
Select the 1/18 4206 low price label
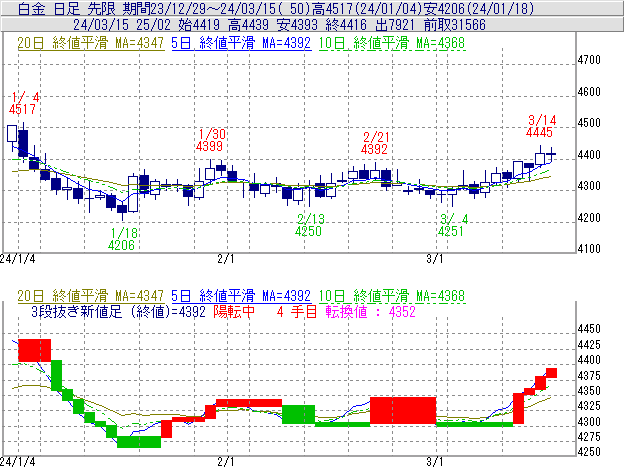coord(122,239)
